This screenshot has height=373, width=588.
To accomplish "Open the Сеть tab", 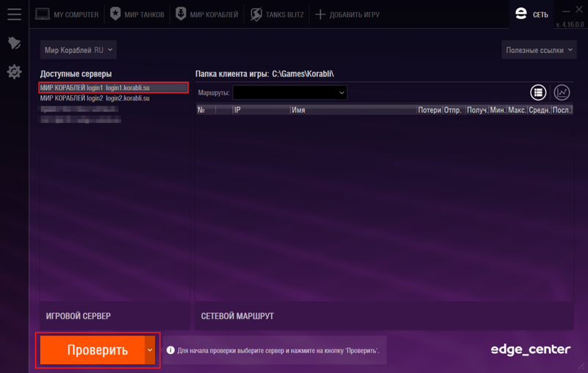I will pos(531,14).
